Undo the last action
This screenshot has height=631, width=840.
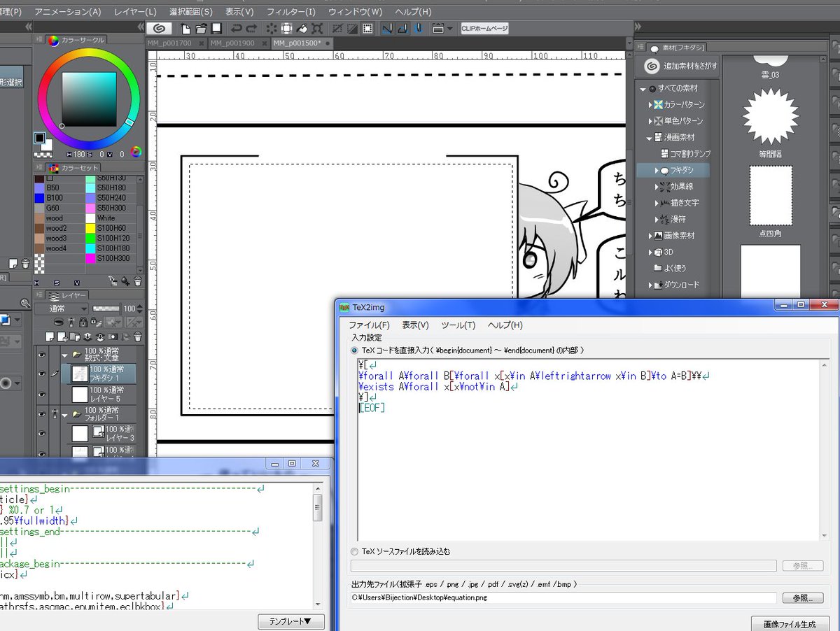tap(236, 29)
